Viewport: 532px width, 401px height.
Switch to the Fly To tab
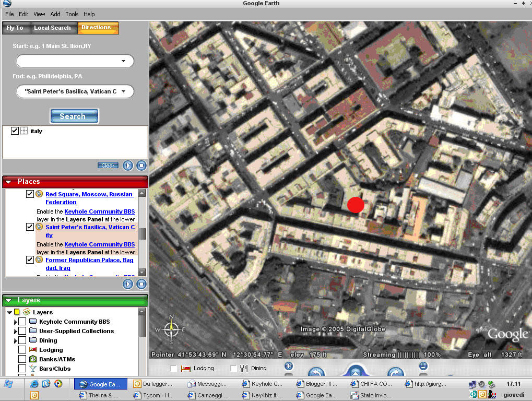pos(16,28)
